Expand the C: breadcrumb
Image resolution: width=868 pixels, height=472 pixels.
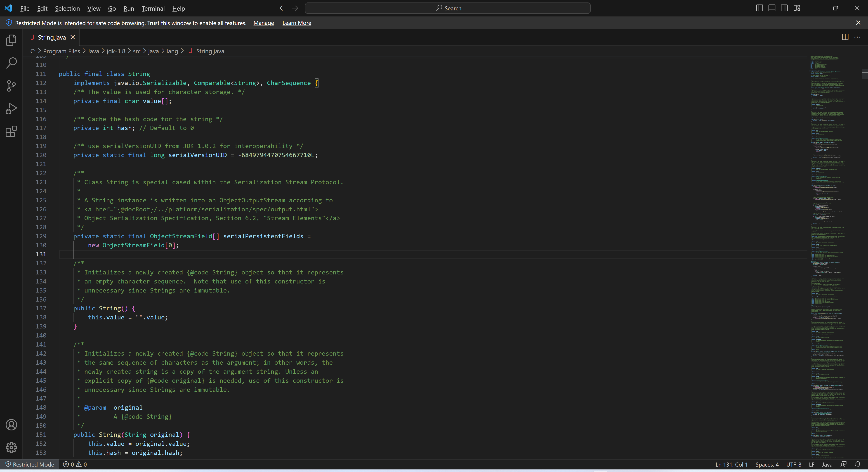(x=33, y=51)
